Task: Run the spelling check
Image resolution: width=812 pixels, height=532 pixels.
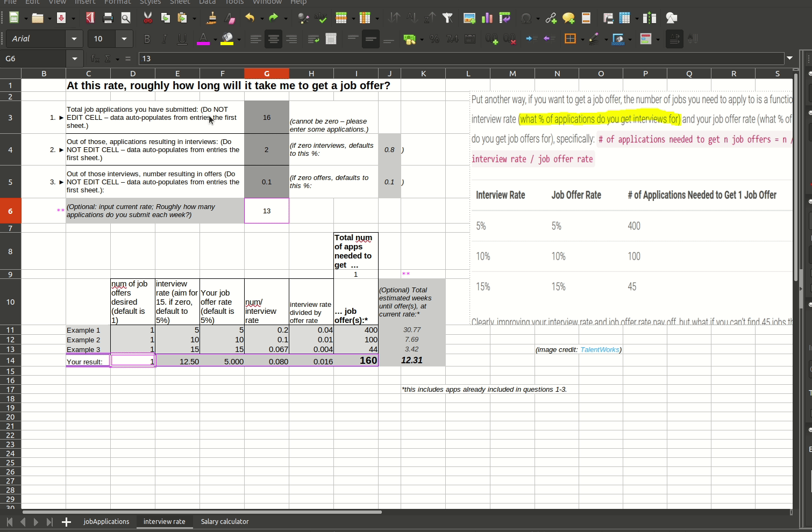Action: [x=321, y=18]
